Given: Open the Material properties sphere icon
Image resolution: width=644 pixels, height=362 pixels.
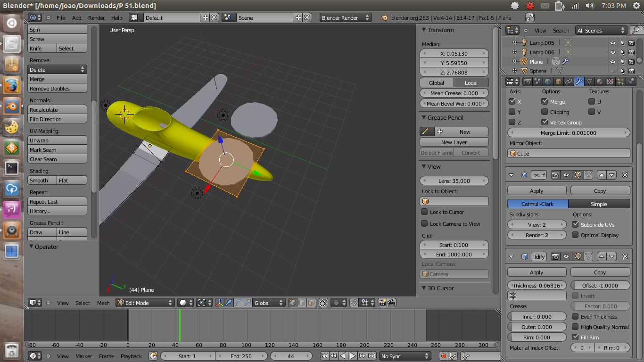Looking at the screenshot, I should [600, 82].
